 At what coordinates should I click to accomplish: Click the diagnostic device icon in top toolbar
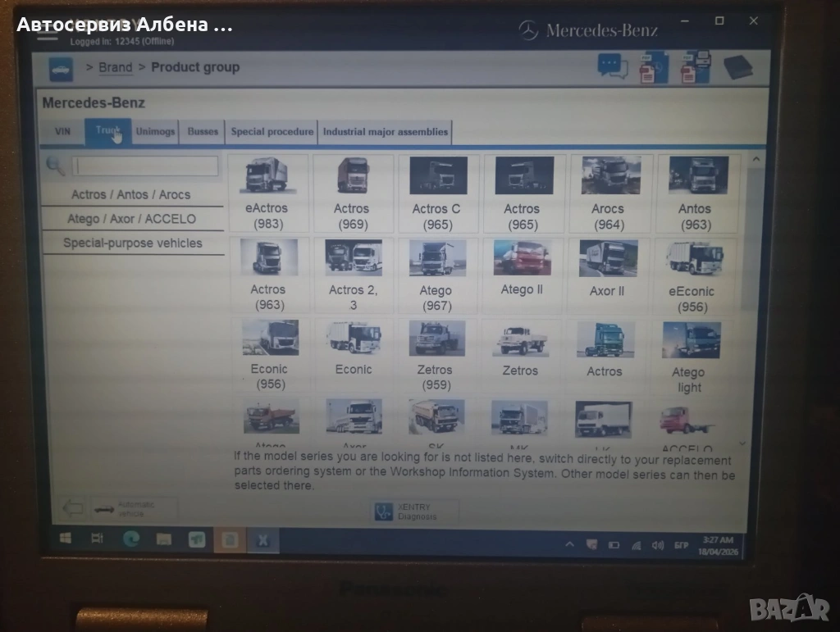point(737,67)
